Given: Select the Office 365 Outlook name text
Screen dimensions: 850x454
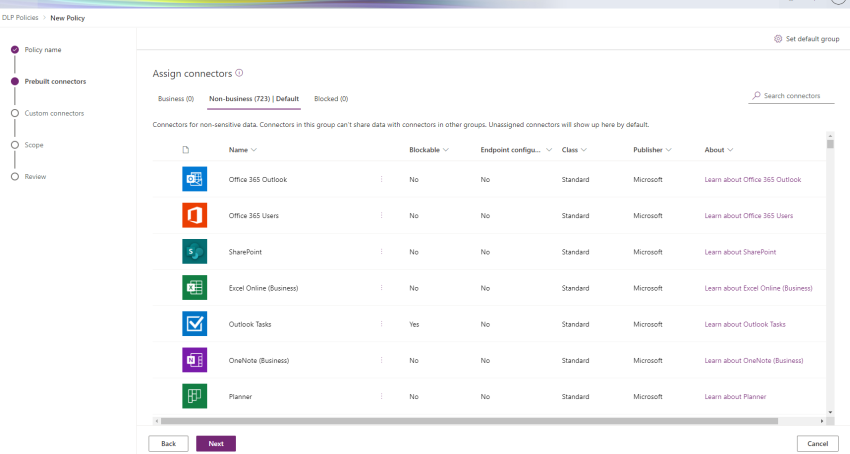Looking at the screenshot, I should pos(257,180).
